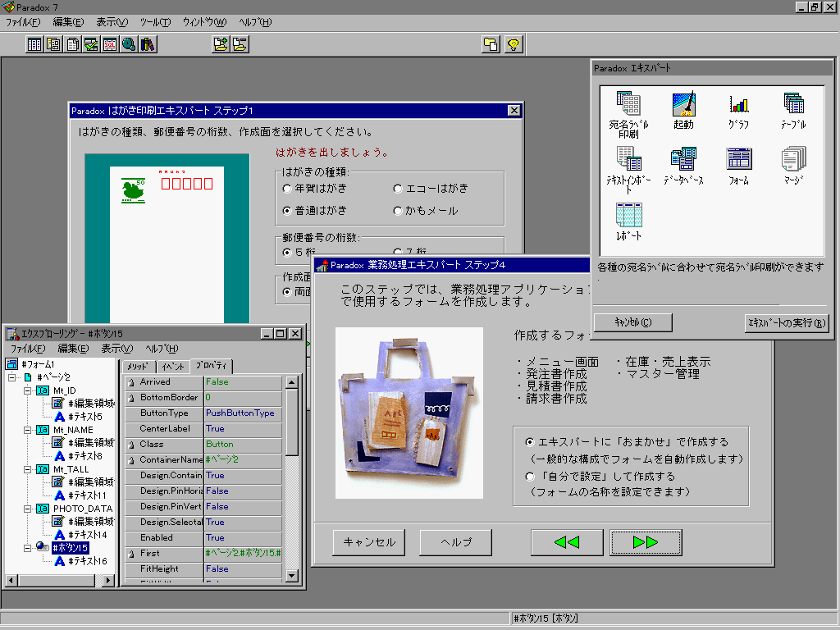
Task: Collapse the #ボタン15 tree node
Action: [27, 548]
